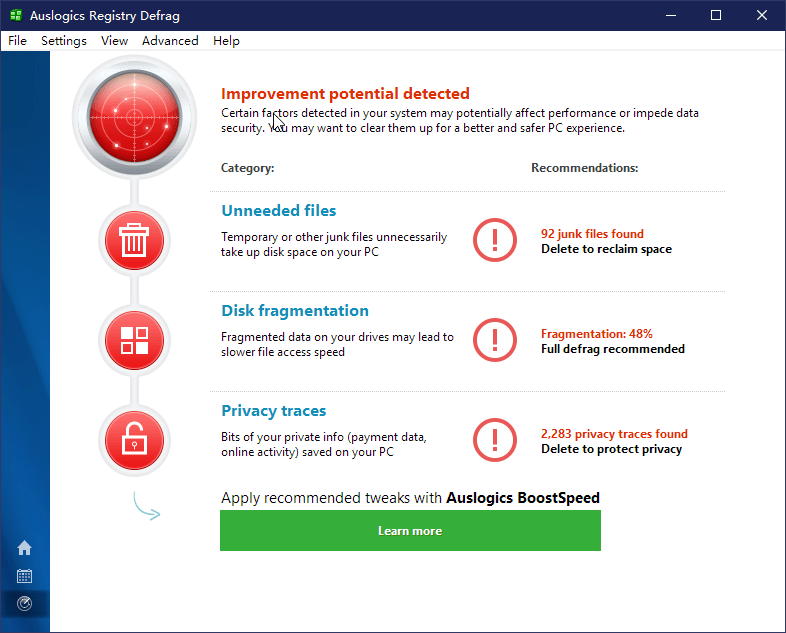Image resolution: width=786 pixels, height=633 pixels.
Task: Open the Disk fragmentation heading link
Action: point(295,311)
